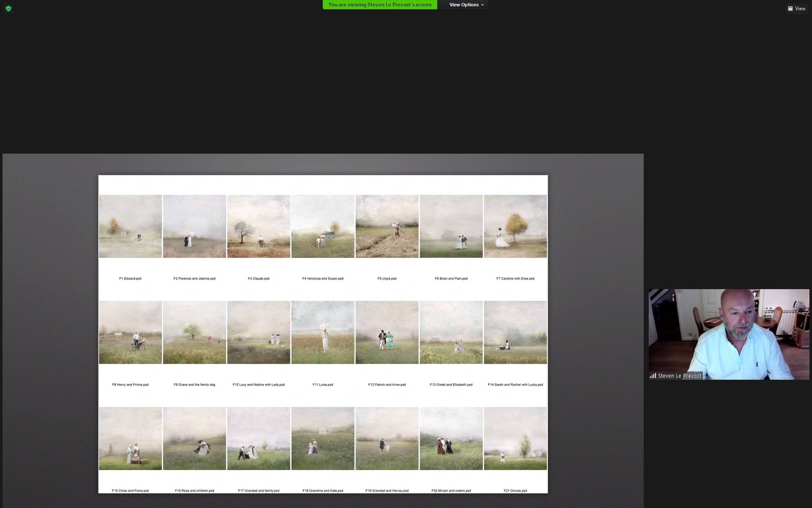Select the F3 Claude thumbnail

[259, 226]
